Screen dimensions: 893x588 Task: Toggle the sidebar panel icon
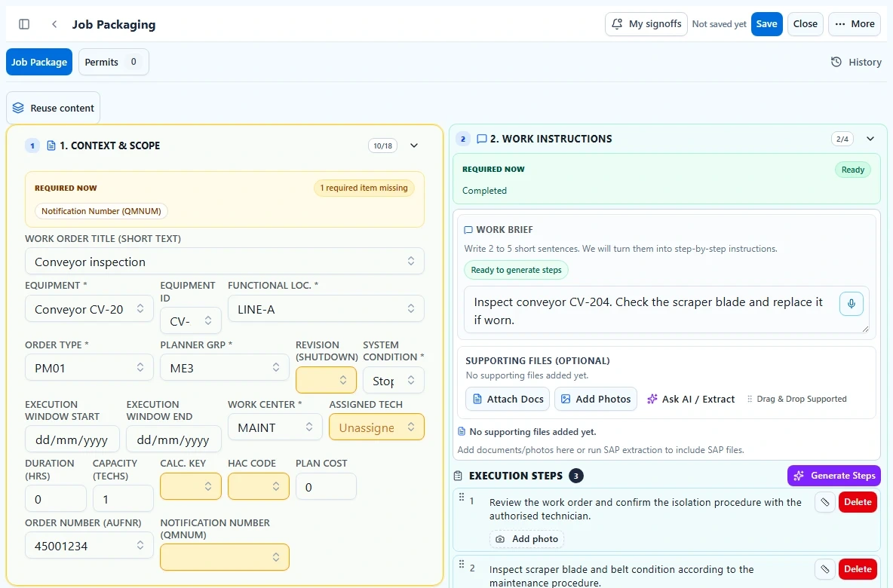(24, 24)
